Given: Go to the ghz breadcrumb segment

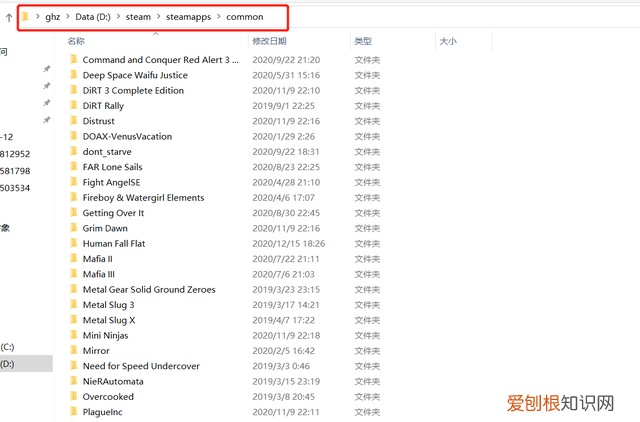Looking at the screenshot, I should tap(53, 17).
